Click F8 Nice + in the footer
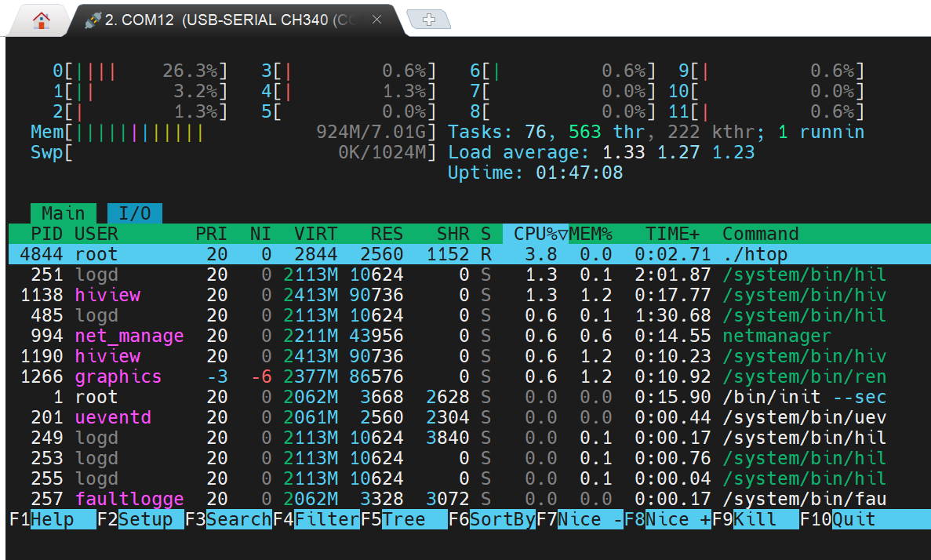The image size is (931, 560). point(667,519)
